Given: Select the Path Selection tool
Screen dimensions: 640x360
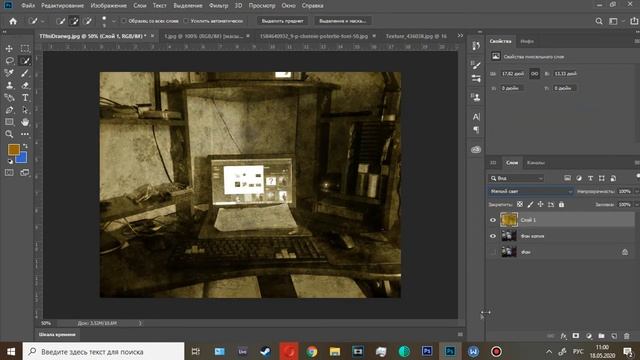Looking at the screenshot, I should coord(25,110).
